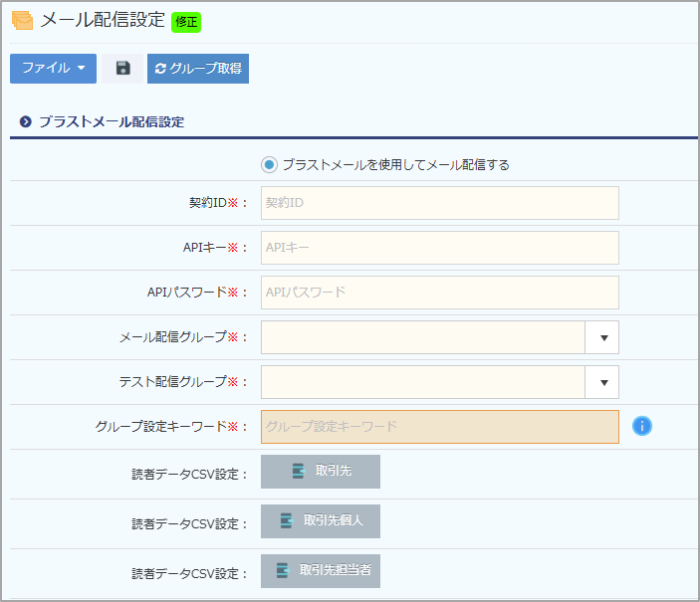Select the ブラストメールを使用してメール配信する radio button
This screenshot has height=602, width=700.
[x=269, y=165]
